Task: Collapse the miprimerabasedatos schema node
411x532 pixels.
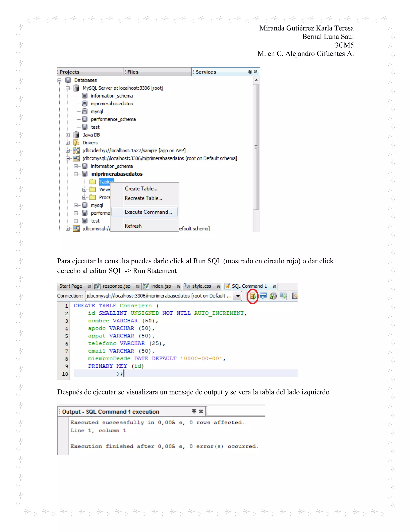Action: click(x=76, y=174)
